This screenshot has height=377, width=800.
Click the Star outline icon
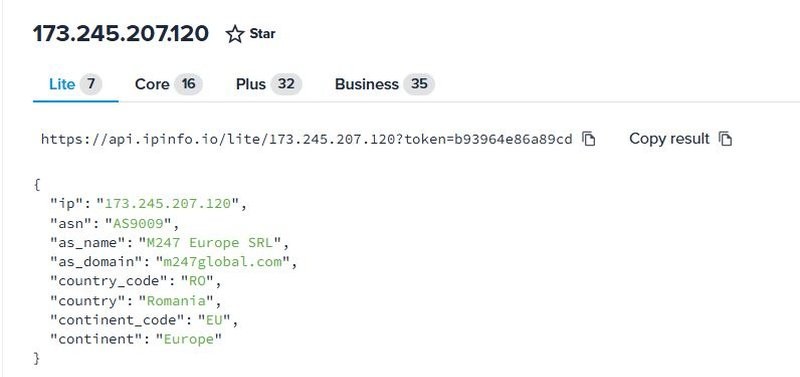tap(235, 34)
